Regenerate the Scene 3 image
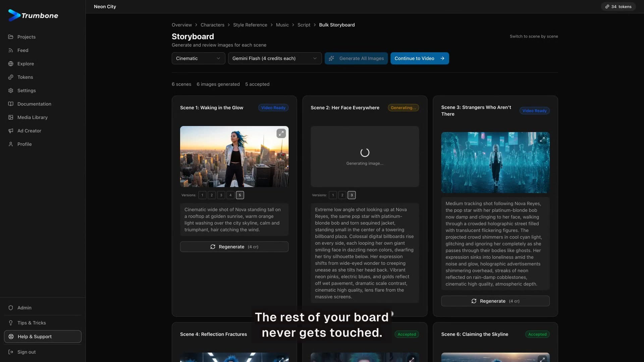 point(495,301)
